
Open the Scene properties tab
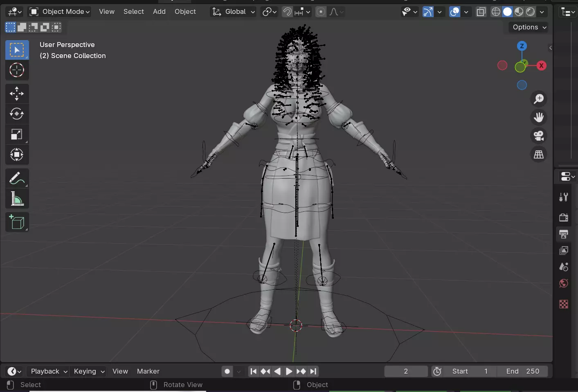(564, 267)
